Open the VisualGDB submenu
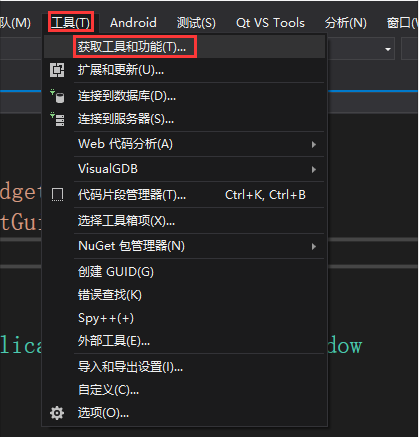The height and width of the screenshot is (437, 419). point(184,169)
